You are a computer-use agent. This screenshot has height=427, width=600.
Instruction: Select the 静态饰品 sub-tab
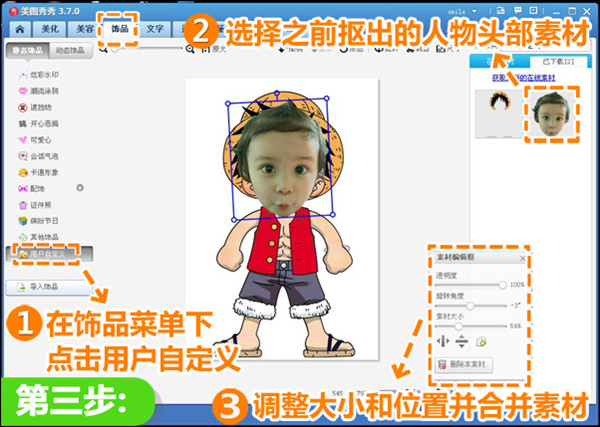27,51
